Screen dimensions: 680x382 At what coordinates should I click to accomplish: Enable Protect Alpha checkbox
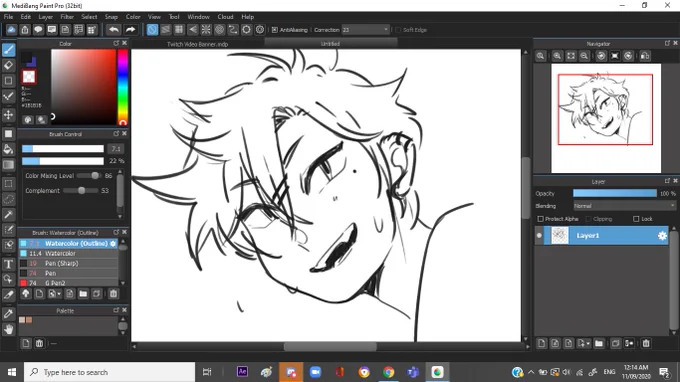pyautogui.click(x=540, y=219)
